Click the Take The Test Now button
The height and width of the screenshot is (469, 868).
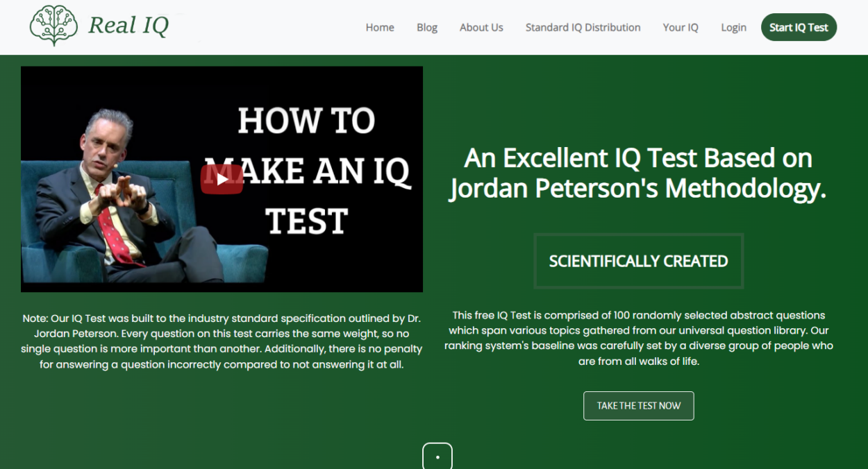click(638, 406)
